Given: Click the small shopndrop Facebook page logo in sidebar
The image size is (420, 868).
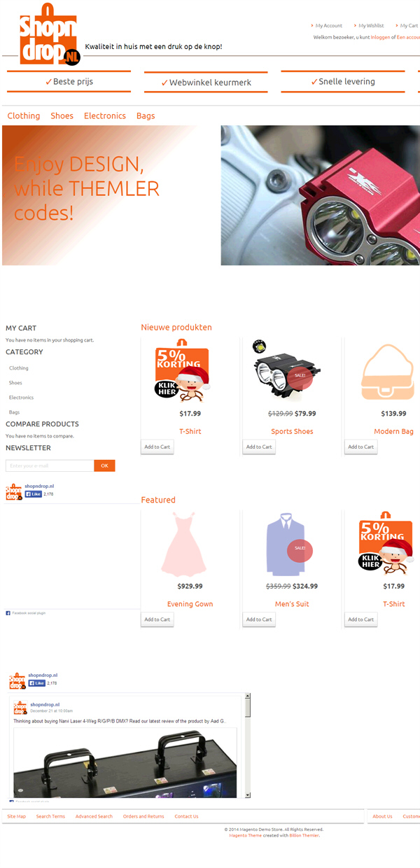Looking at the screenshot, I should pyautogui.click(x=14, y=491).
